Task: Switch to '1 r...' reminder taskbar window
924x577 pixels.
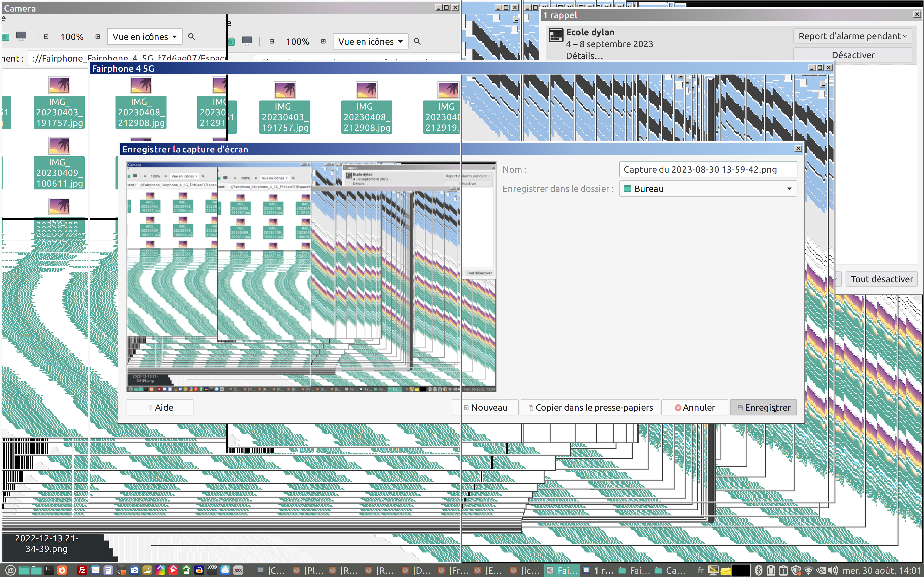Action: (599, 570)
